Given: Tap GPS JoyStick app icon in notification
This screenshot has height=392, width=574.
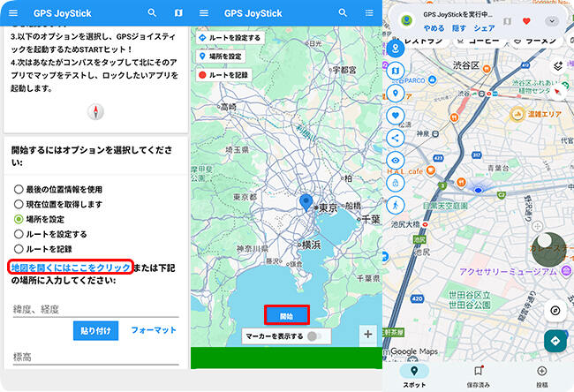Looking at the screenshot, I should 406,21.
